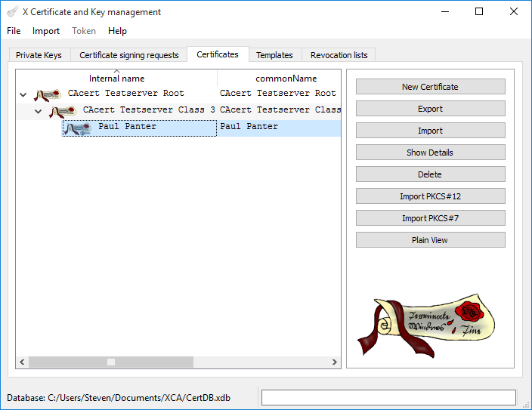Switch to the Templates tab
Image resolution: width=532 pixels, height=410 pixels.
coord(274,55)
